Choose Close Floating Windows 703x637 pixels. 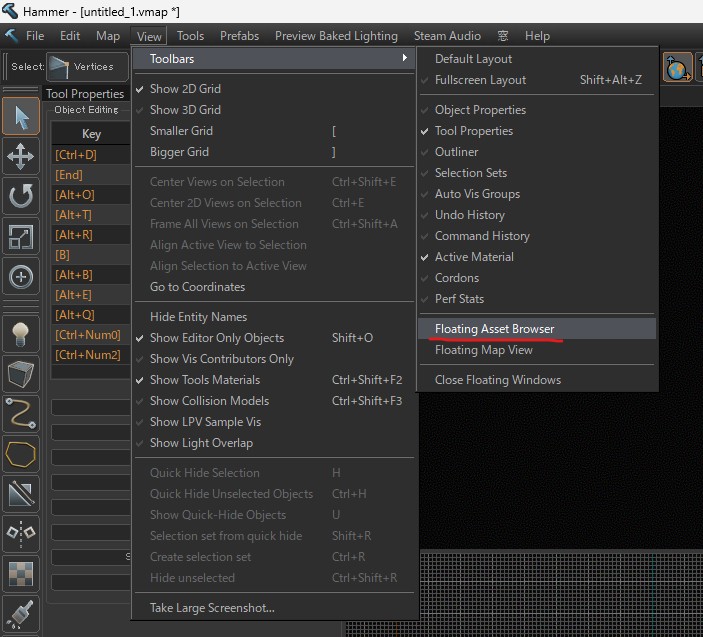(537, 380)
